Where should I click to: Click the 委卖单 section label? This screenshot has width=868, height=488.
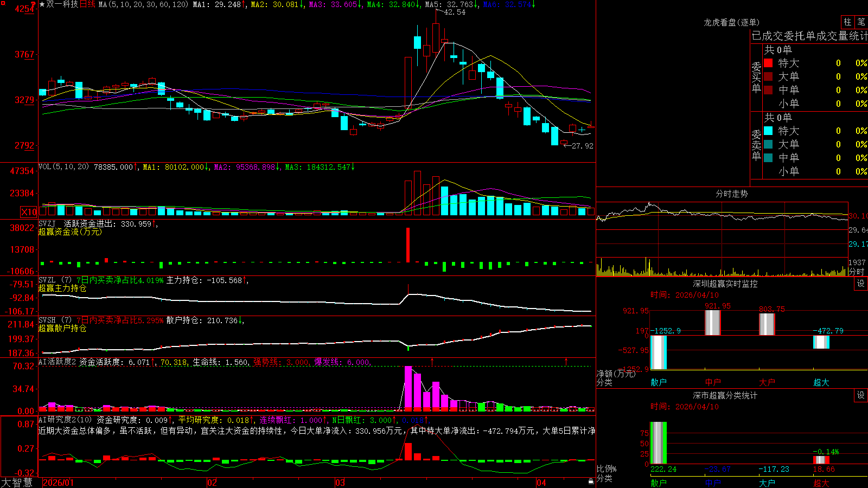[756, 145]
